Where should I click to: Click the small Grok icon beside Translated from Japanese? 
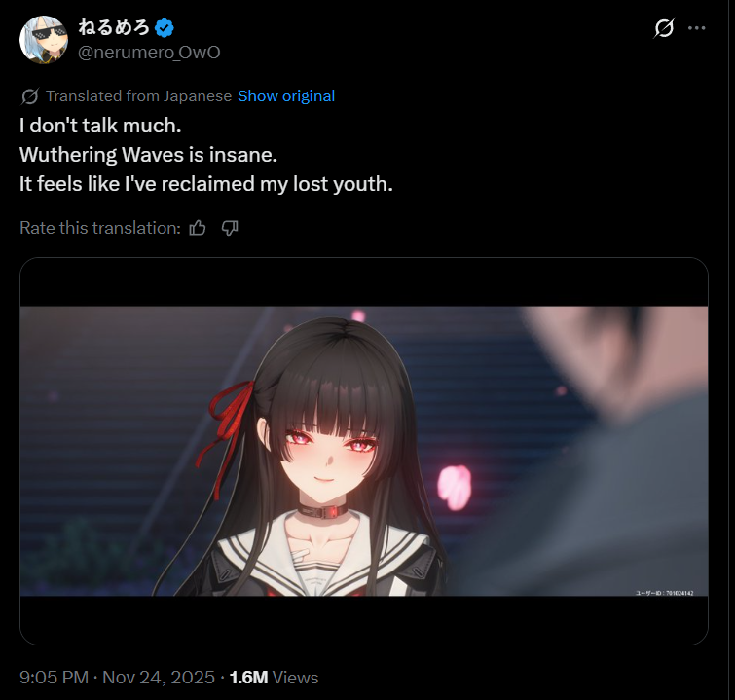coord(30,96)
